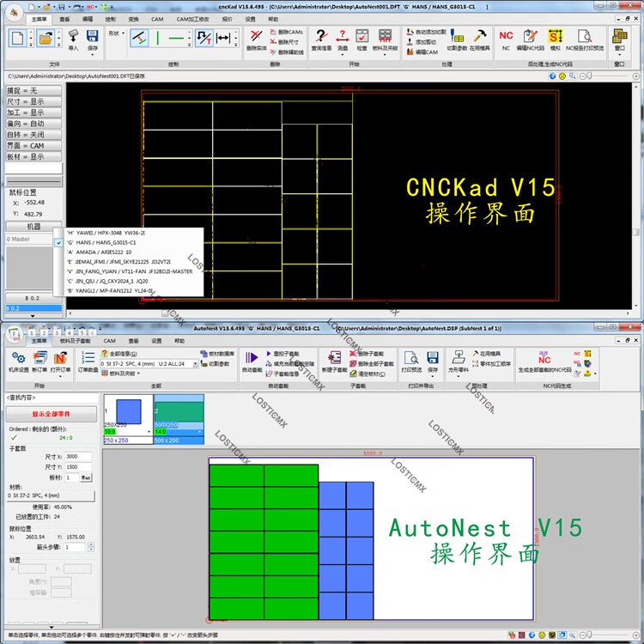
Task: Expand the 保存 dropdown in AutoNest ribbon
Action: [x=432, y=375]
